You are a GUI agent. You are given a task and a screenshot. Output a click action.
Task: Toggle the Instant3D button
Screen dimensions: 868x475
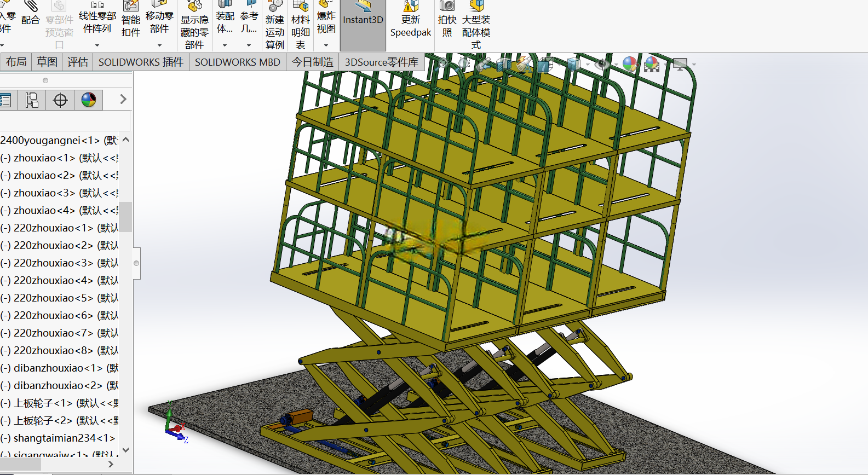pos(363,25)
